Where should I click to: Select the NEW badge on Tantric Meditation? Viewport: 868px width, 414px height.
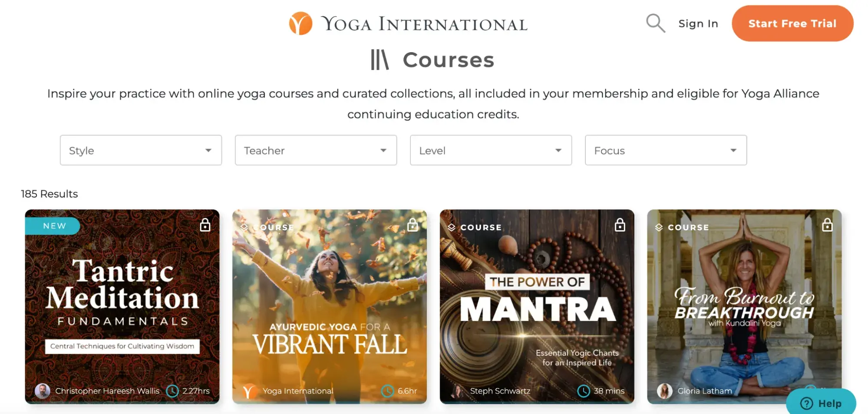[53, 226]
